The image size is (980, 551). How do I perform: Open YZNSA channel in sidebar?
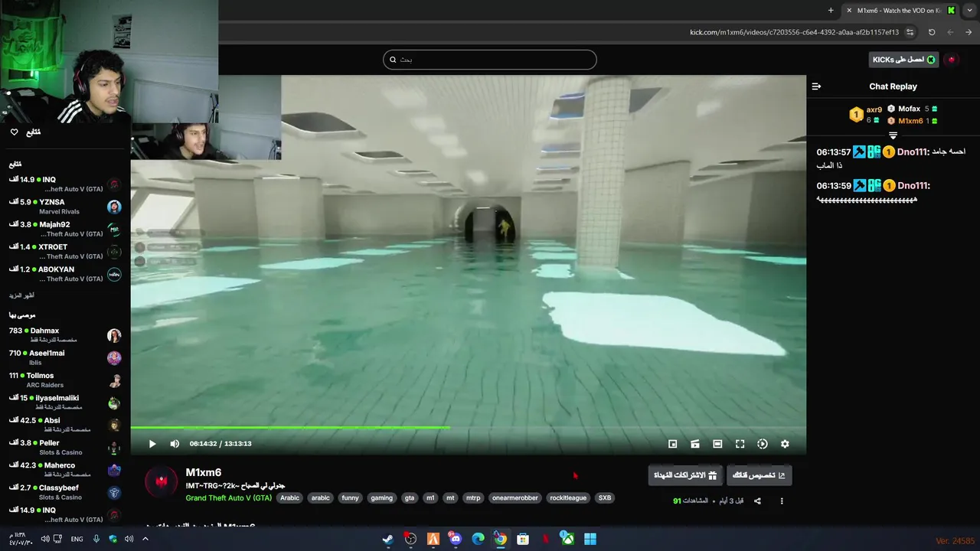click(65, 207)
